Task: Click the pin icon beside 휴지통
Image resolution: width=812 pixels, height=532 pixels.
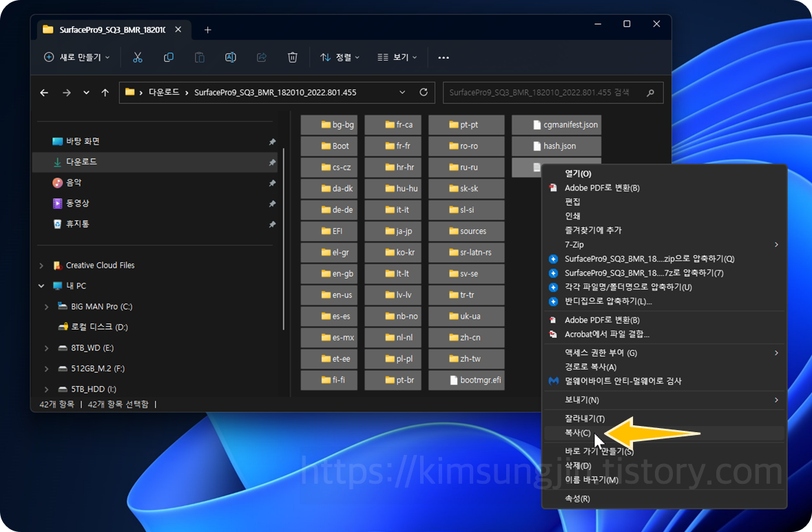Action: tap(272, 224)
